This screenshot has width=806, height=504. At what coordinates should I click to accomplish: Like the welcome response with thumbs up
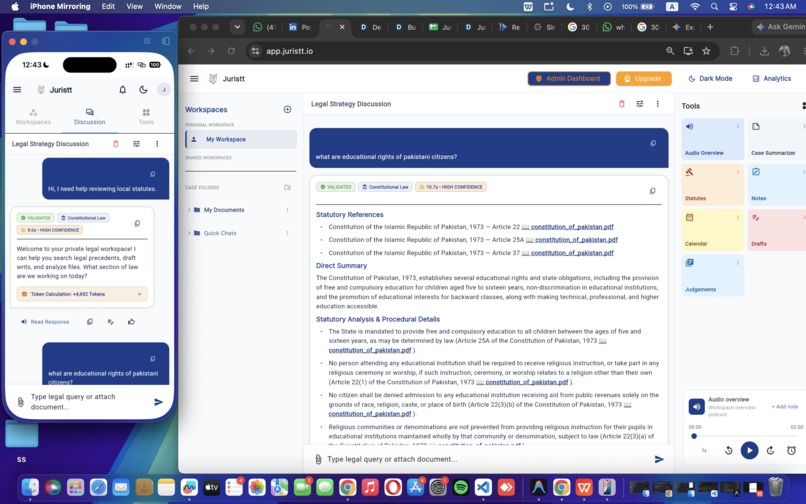[131, 322]
